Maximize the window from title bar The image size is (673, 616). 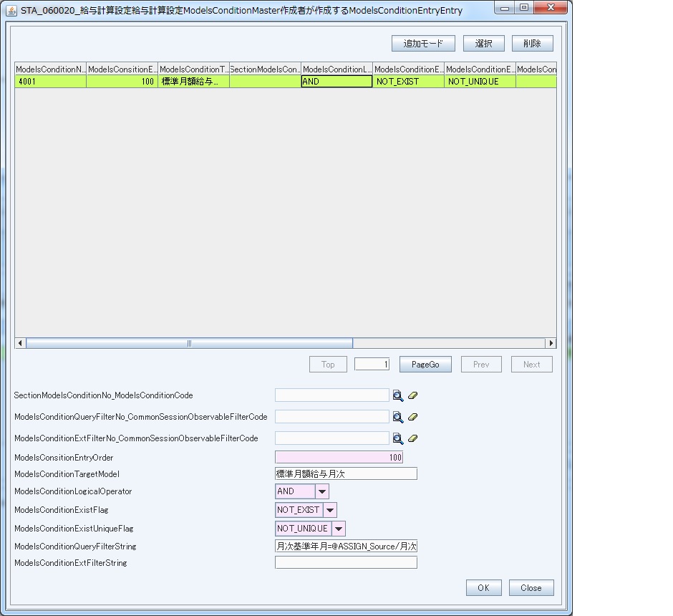524,7
